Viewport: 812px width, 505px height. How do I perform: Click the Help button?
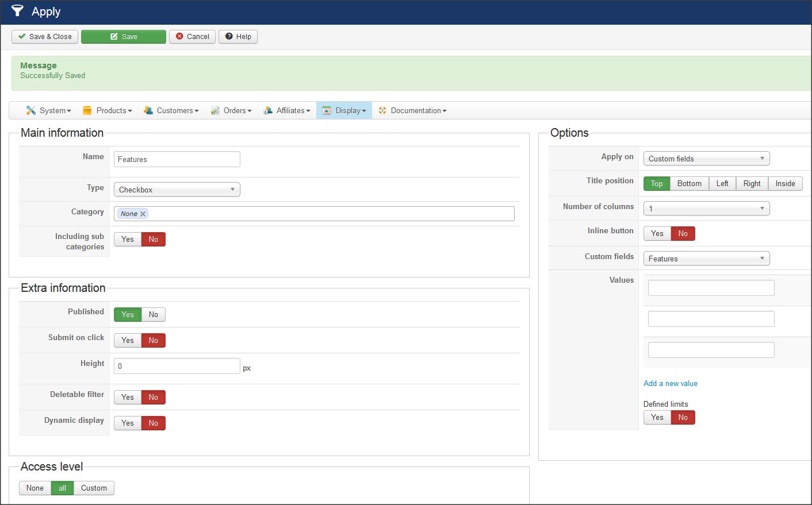click(238, 37)
